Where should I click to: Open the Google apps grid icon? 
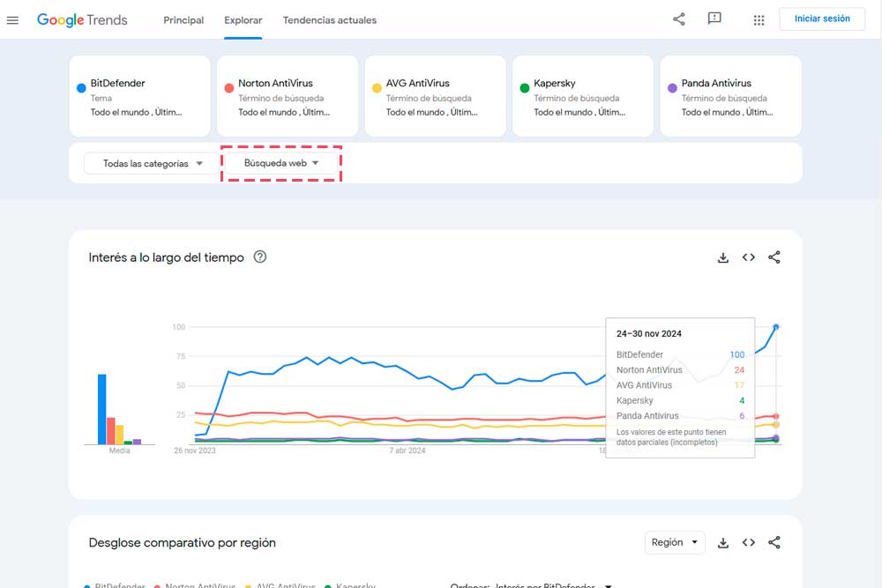click(x=759, y=20)
